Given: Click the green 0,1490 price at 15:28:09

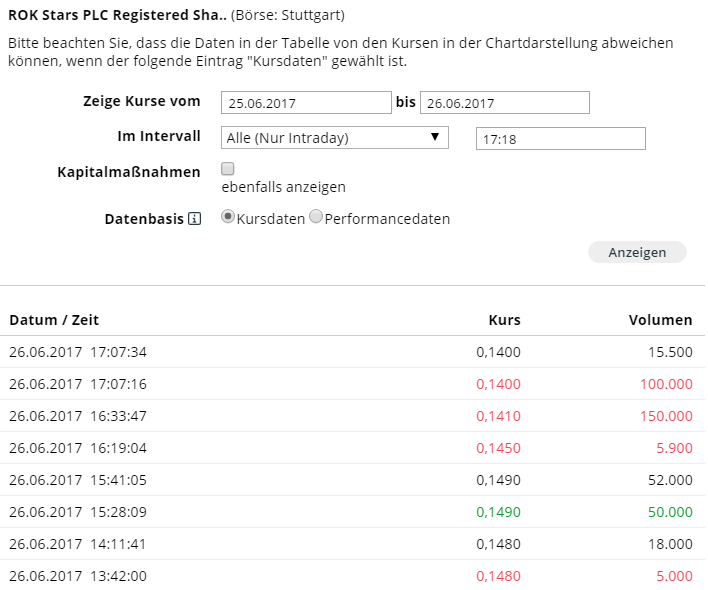Looking at the screenshot, I should click(x=498, y=512).
